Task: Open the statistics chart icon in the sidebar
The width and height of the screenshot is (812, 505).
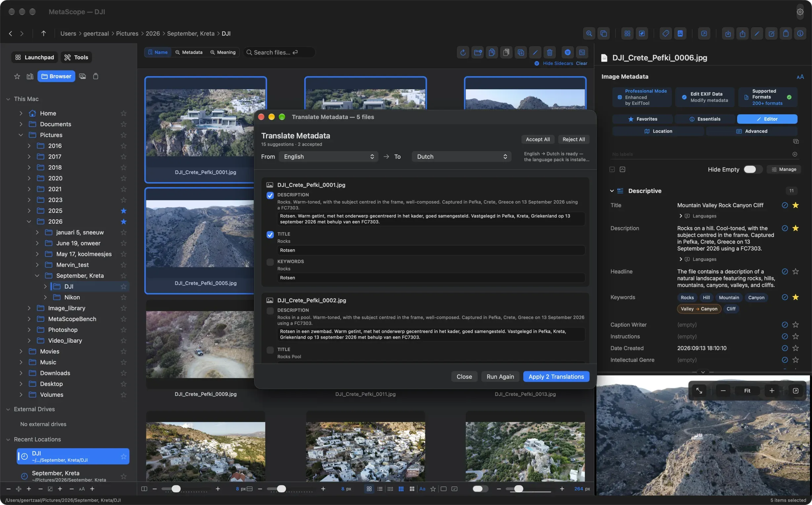Action: point(30,76)
